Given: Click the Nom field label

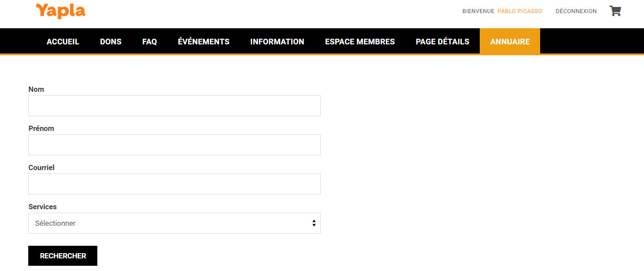Looking at the screenshot, I should click(x=36, y=89).
